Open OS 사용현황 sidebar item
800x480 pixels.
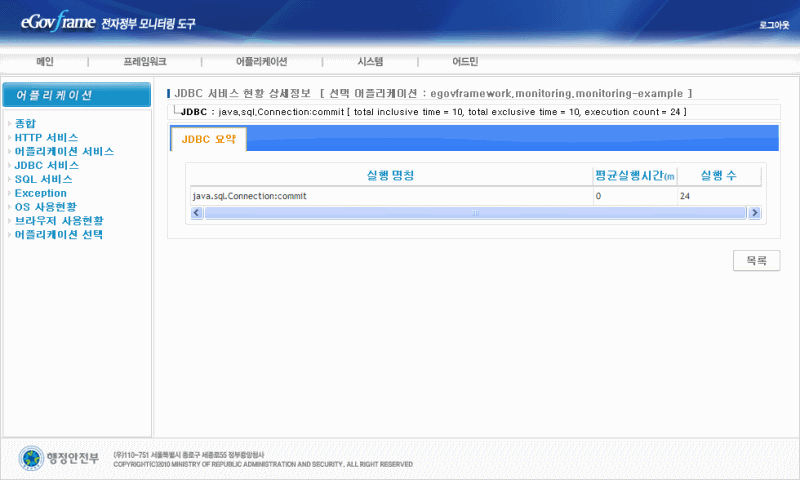[x=50, y=207]
